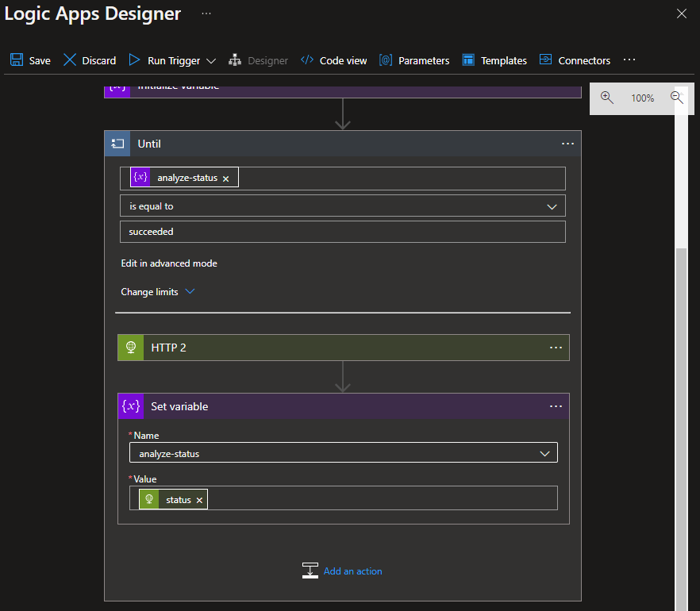The height and width of the screenshot is (611, 700).
Task: Click the Discard X icon
Action: [x=70, y=60]
